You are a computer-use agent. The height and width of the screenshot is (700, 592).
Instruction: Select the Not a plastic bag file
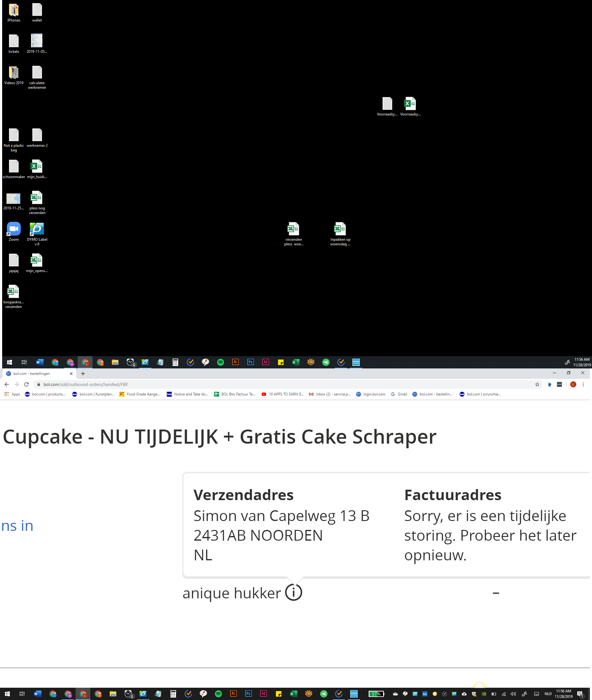point(14,140)
